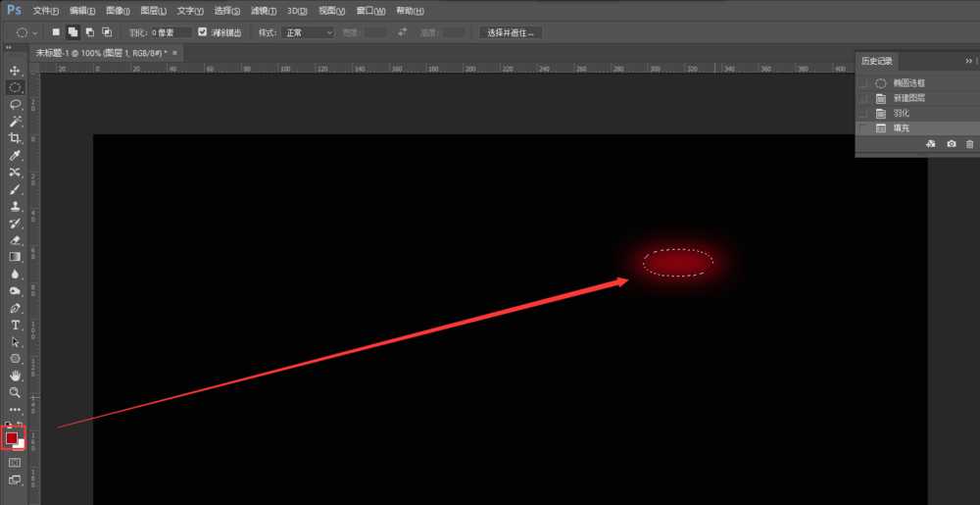Open the 样式 style dropdown
980x505 pixels.
308,32
